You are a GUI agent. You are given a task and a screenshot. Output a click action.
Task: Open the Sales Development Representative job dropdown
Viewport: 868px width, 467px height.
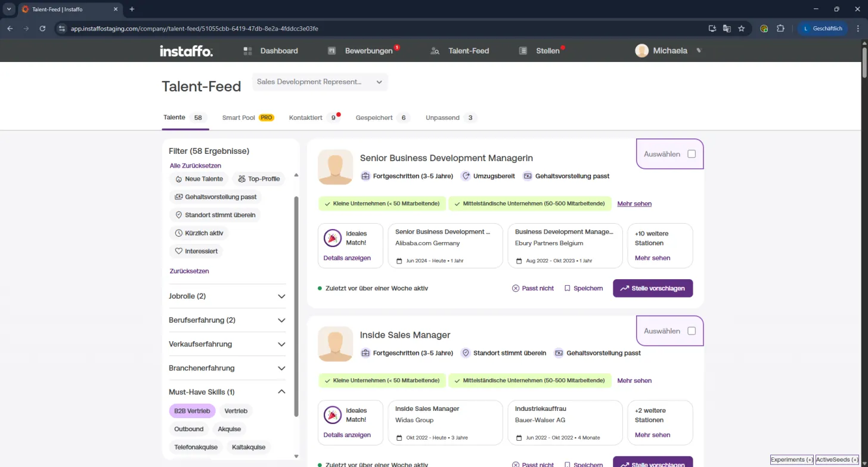[320, 82]
